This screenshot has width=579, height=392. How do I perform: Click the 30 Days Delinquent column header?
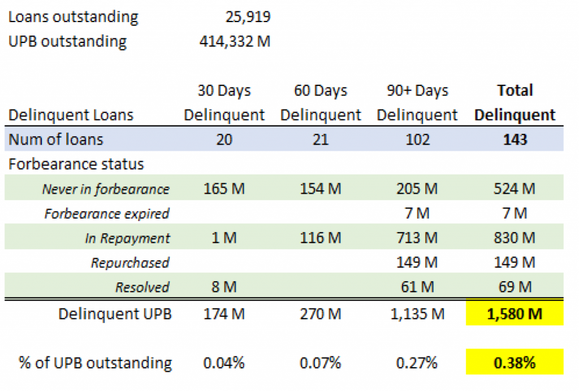pos(224,103)
